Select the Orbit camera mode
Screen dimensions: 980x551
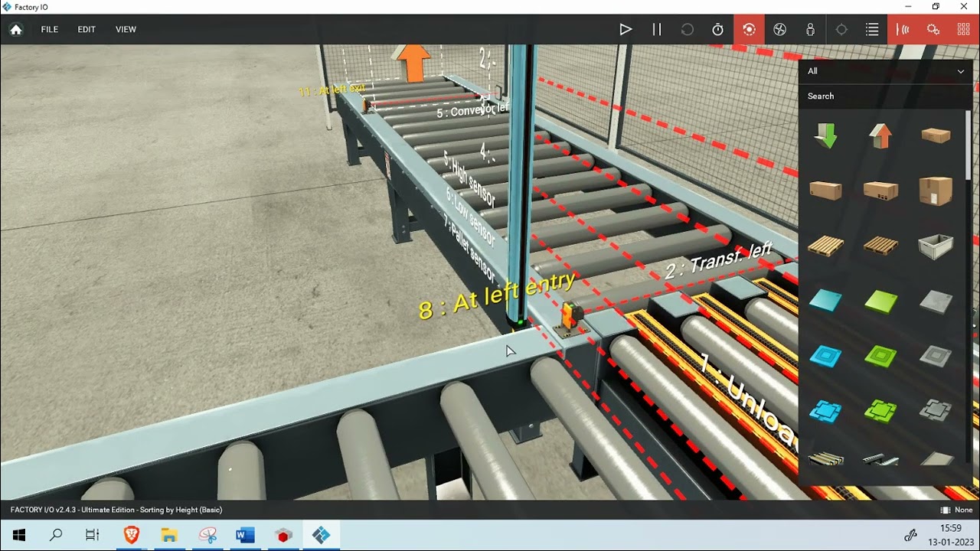[749, 29]
